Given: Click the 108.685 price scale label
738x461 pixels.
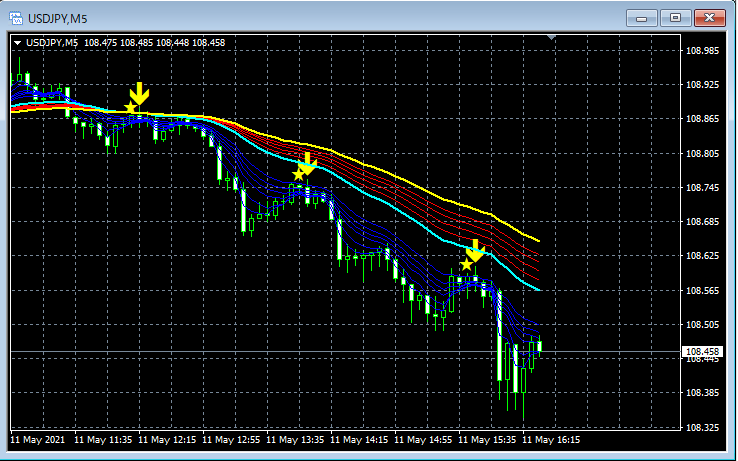Looking at the screenshot, I should pyautogui.click(x=702, y=221).
